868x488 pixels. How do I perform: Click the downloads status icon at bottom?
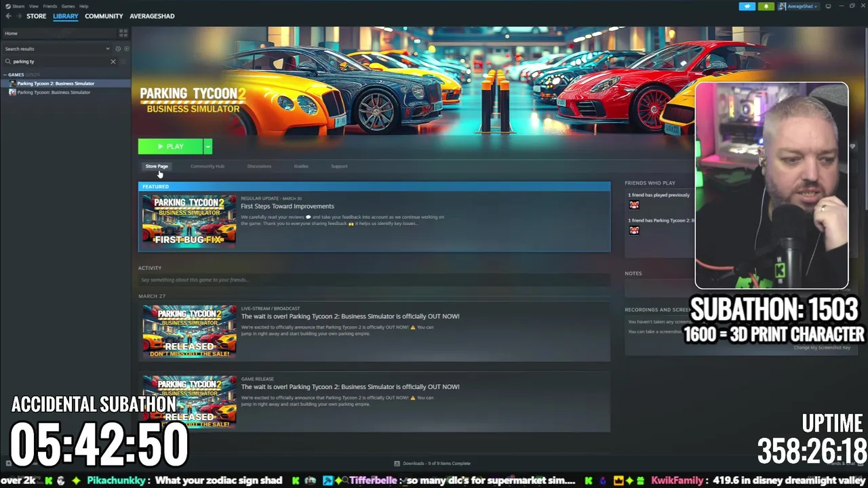pos(397,464)
